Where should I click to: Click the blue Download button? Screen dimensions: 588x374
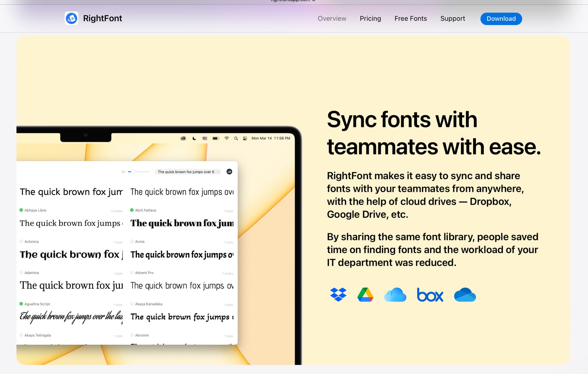click(501, 19)
